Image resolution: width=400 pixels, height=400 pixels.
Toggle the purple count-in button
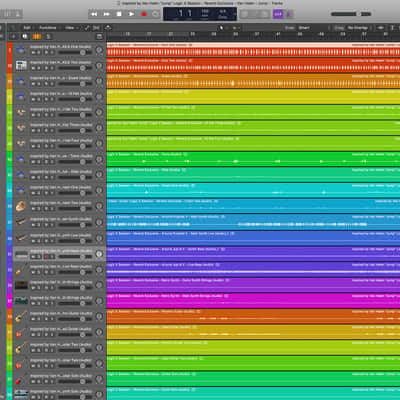point(278,14)
